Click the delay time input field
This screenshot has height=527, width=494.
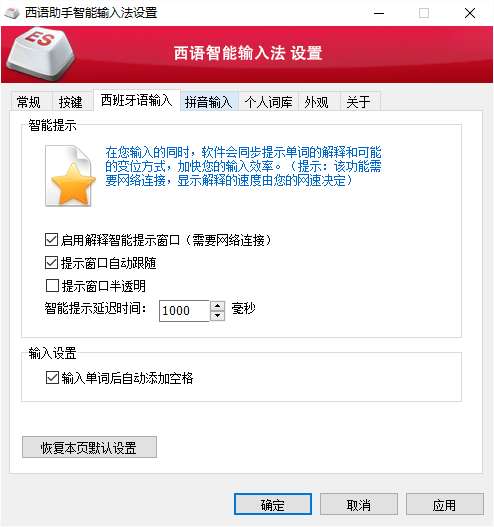point(184,311)
